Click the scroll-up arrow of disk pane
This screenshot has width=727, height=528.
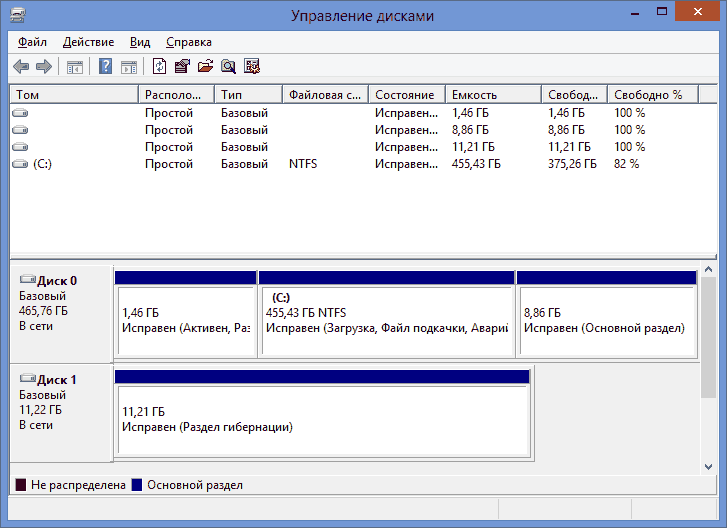pos(708,270)
